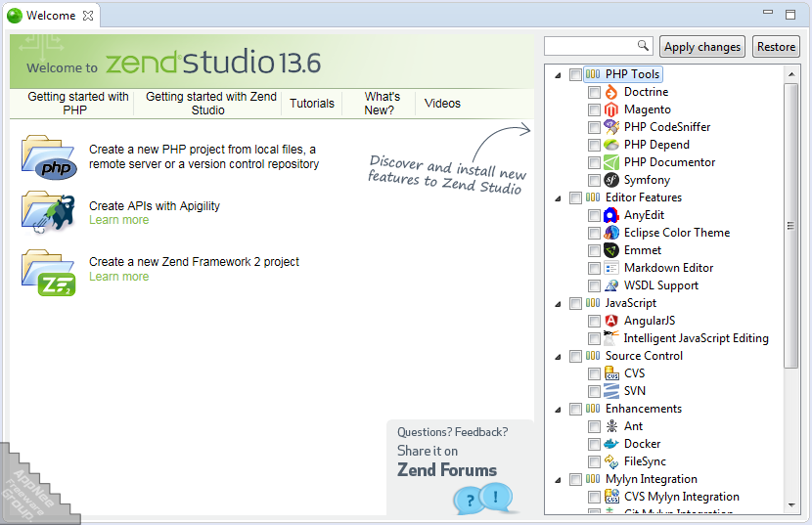Click the scrollbar up arrow in features list
Screen dimensions: 812x525
tap(791, 74)
